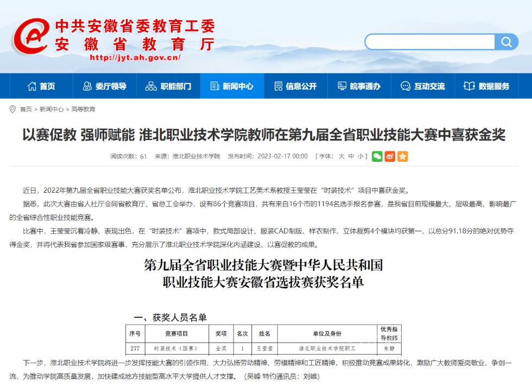The height and width of the screenshot is (392, 532).
Task: Follow the 首页 breadcrumb link
Action: point(26,109)
